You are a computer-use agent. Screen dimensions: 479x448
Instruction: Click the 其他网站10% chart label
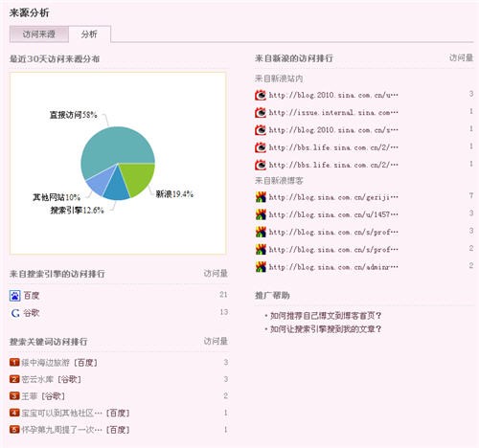coord(57,197)
